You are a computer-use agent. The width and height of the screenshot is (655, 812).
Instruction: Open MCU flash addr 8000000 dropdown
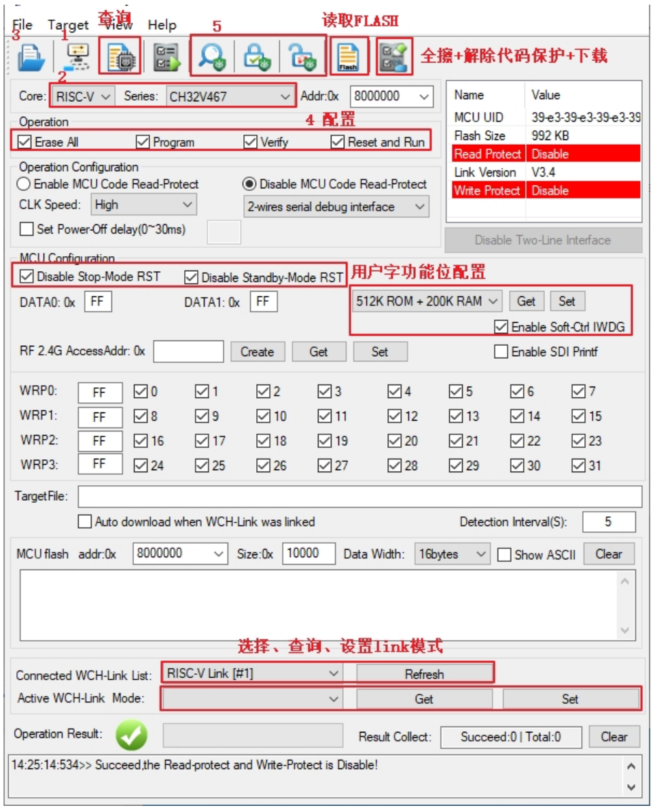[179, 554]
